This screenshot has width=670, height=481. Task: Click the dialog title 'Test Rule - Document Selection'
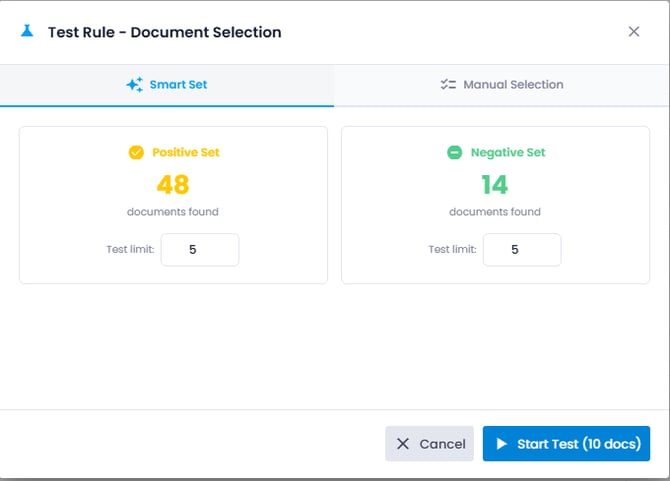click(164, 32)
